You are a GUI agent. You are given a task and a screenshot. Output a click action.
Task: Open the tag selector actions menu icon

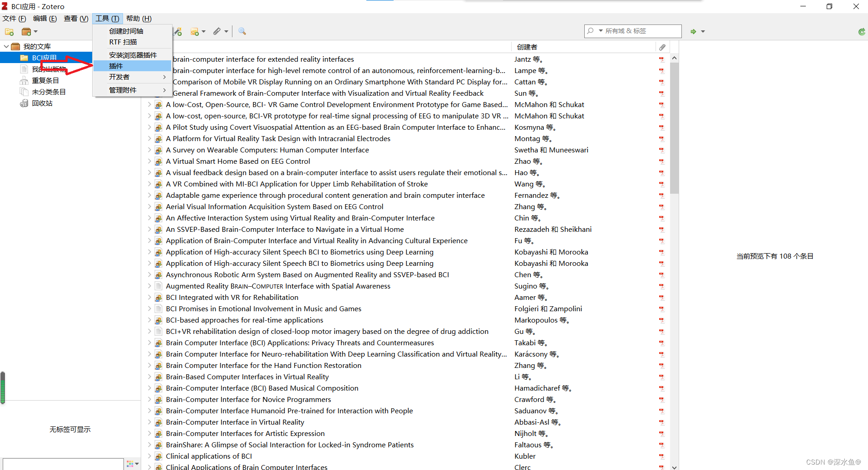[133, 464]
